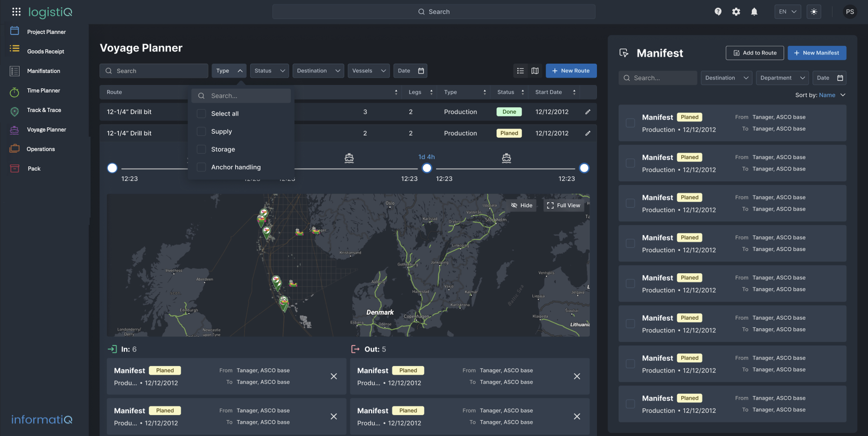The image size is (868, 436).
Task: Edit the Done route pencil icon
Action: [x=587, y=112]
